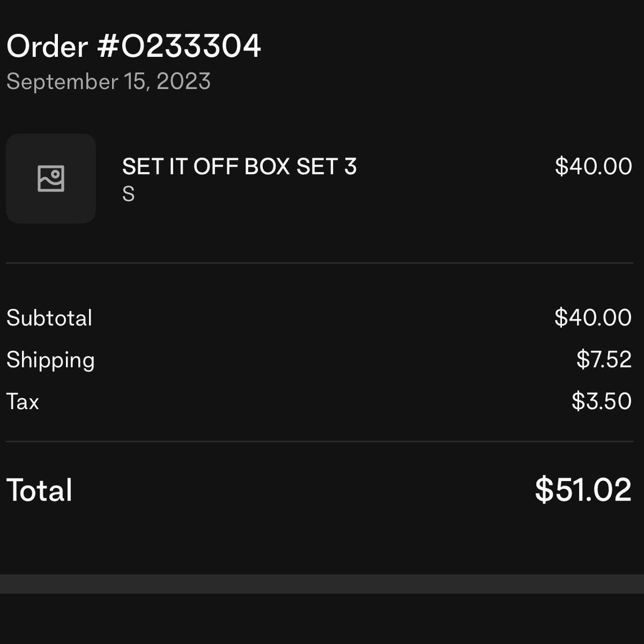Click the gray separator bar at the bottom
Screen dimensions: 644x644
[322, 584]
